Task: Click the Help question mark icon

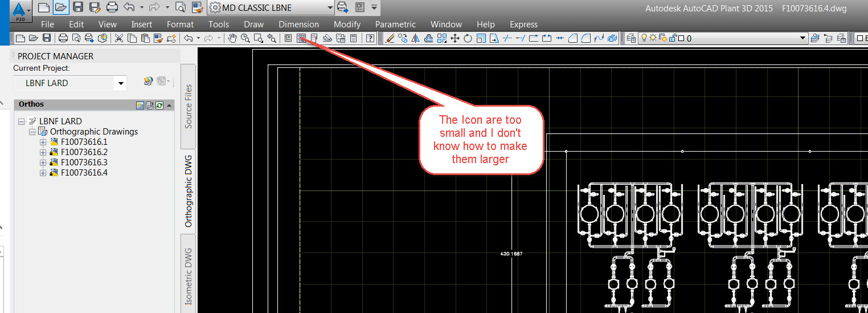Action: pyautogui.click(x=370, y=38)
